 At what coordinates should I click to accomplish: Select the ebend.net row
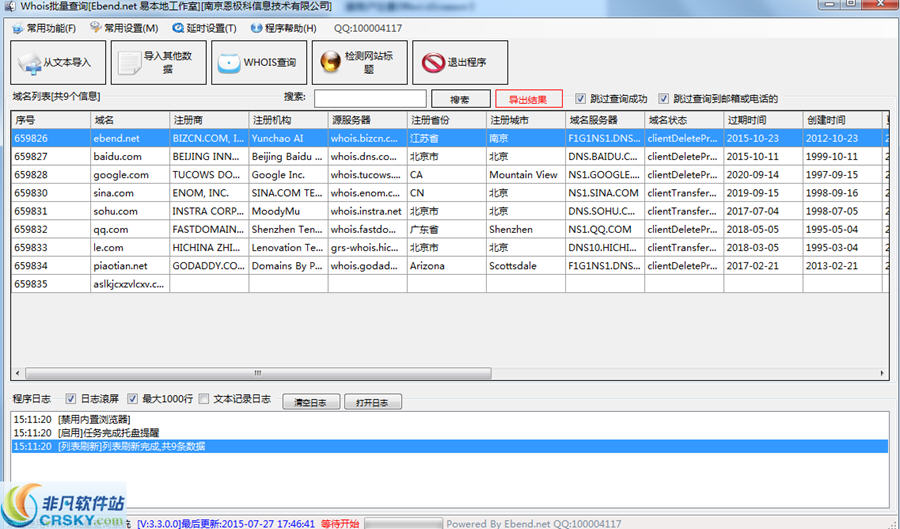pyautogui.click(x=450, y=138)
